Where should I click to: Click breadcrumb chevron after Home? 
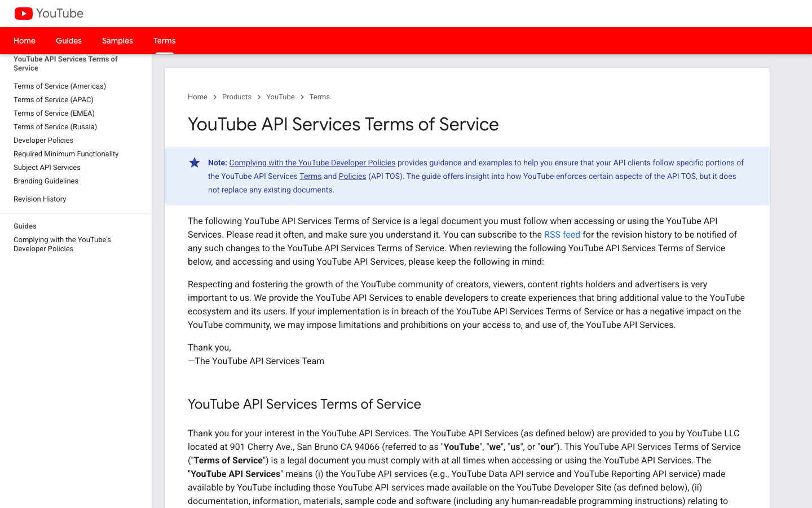[x=215, y=97]
